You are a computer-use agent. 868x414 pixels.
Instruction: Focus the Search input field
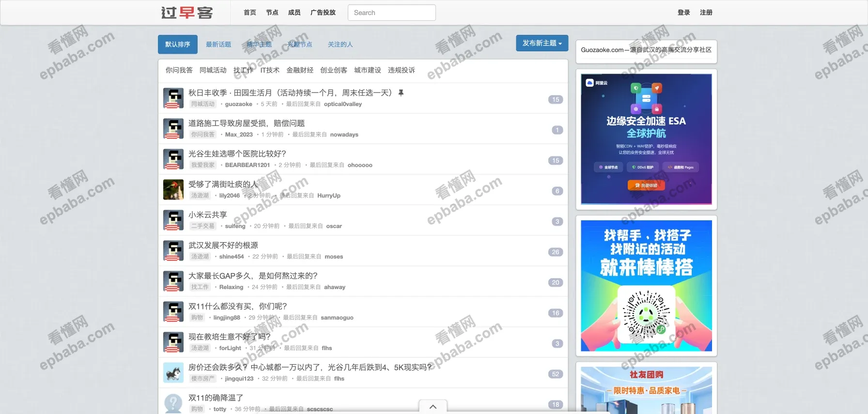(x=391, y=13)
